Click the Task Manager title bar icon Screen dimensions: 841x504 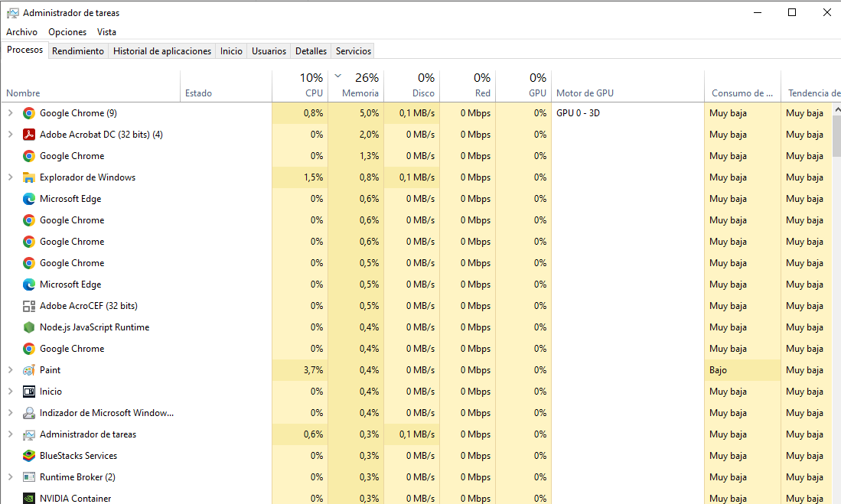pos(13,13)
